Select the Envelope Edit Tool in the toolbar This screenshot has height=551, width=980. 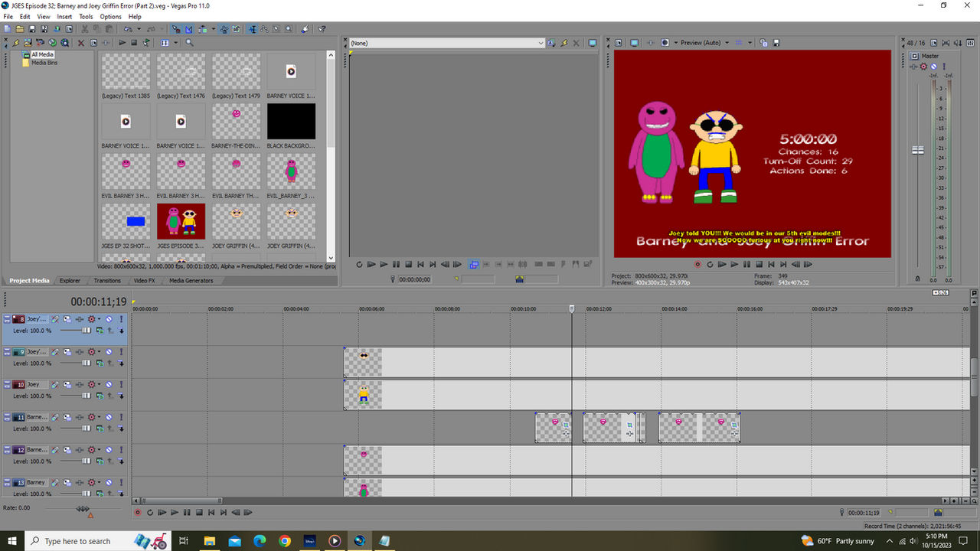coord(188,28)
